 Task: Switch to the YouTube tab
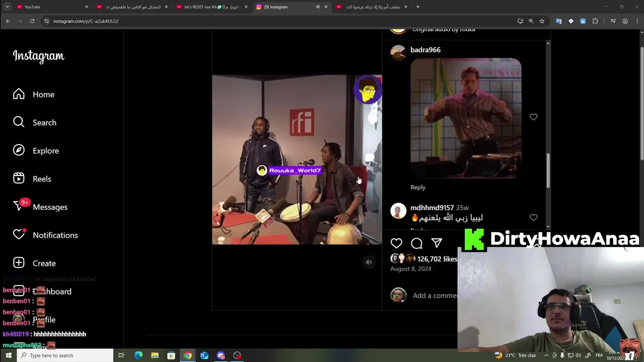[x=52, y=7]
